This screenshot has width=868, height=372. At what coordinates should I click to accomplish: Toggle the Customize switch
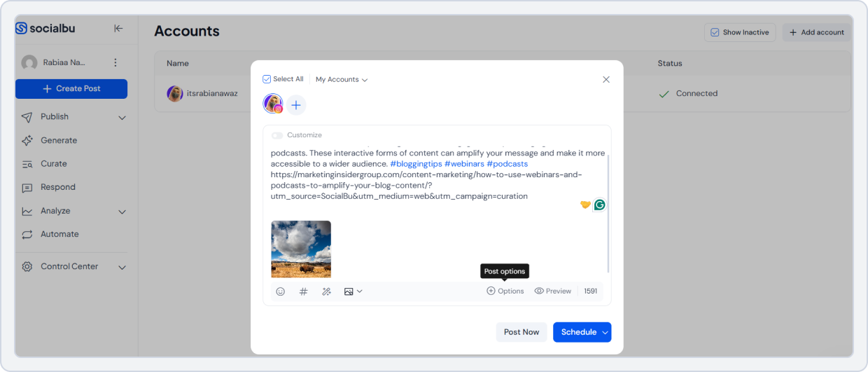[277, 135]
